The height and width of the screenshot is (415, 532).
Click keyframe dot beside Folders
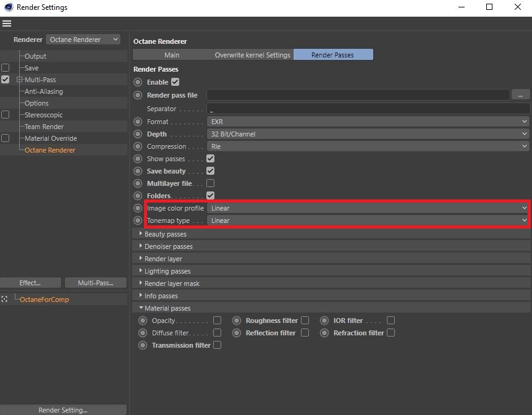(138, 196)
